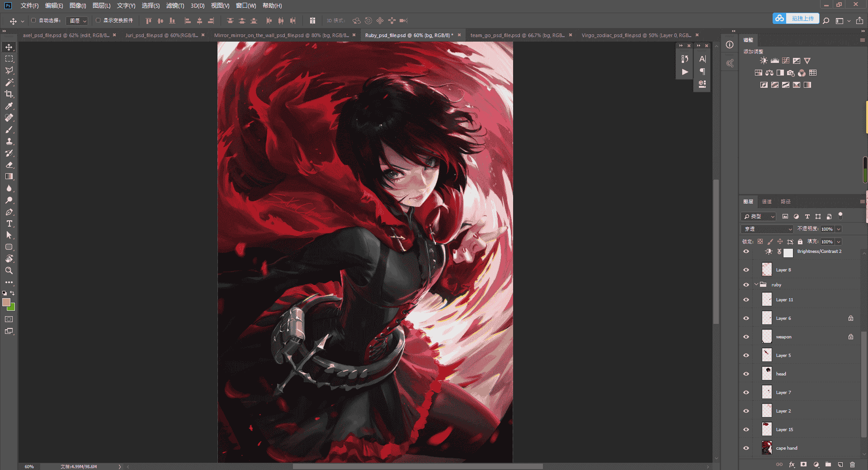Select the Move tool
The height and width of the screenshot is (470, 868).
[x=9, y=47]
